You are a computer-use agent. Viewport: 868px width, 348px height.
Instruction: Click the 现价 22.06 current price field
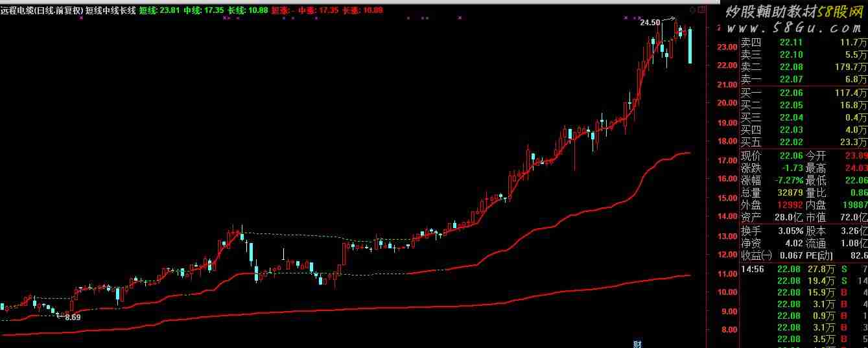tap(772, 156)
